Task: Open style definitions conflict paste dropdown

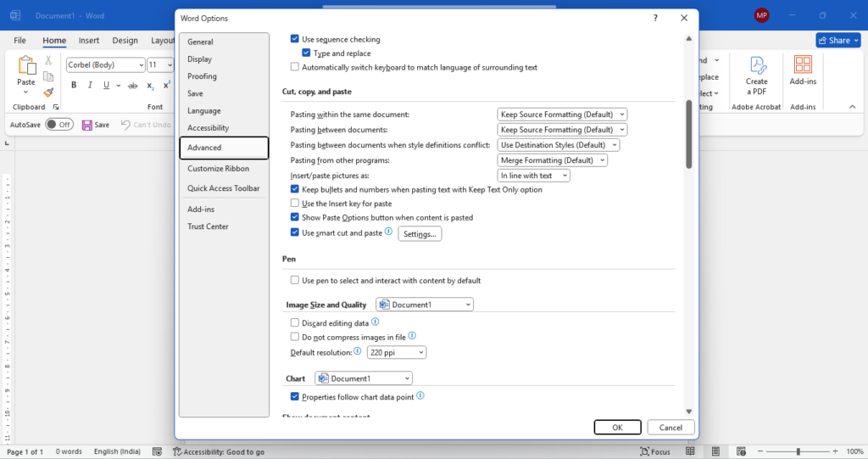Action: point(558,145)
